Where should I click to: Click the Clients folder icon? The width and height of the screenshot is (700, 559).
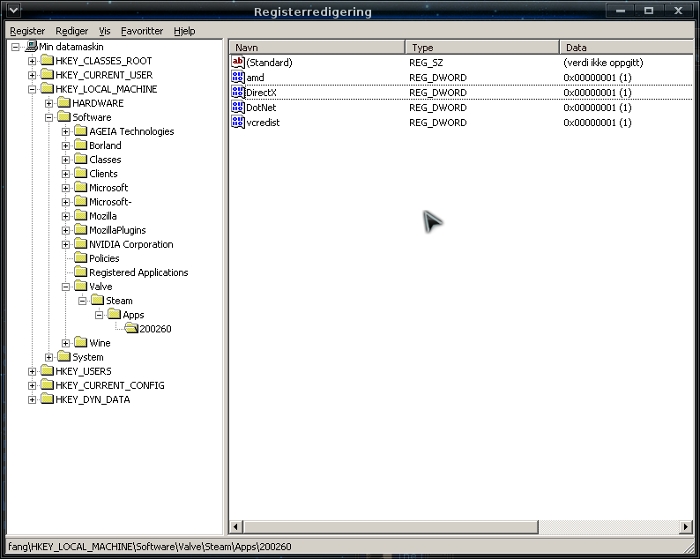(81, 173)
